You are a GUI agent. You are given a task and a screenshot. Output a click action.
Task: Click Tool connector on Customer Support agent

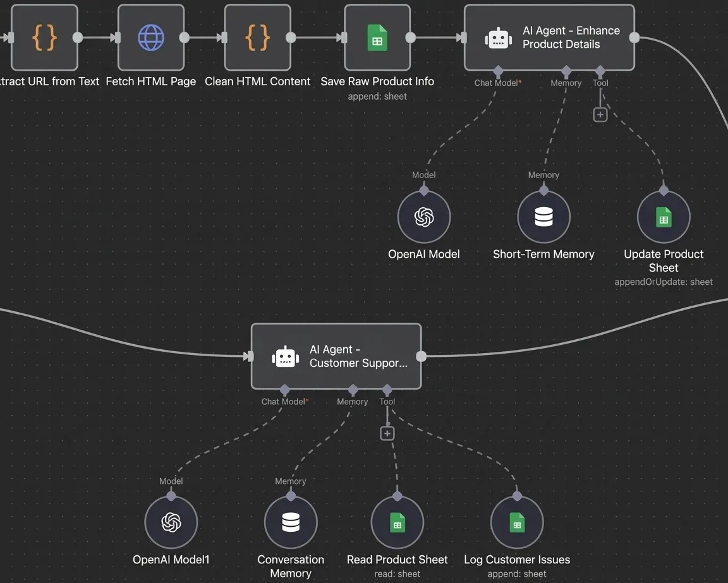pos(387,390)
